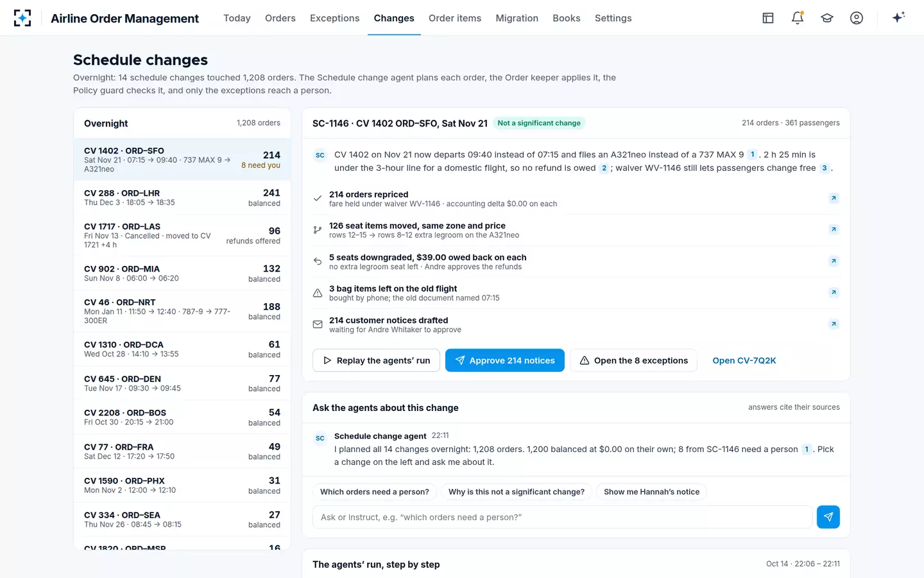Open the notifications bell
Image resolution: width=924 pixels, height=578 pixels.
[x=798, y=18]
